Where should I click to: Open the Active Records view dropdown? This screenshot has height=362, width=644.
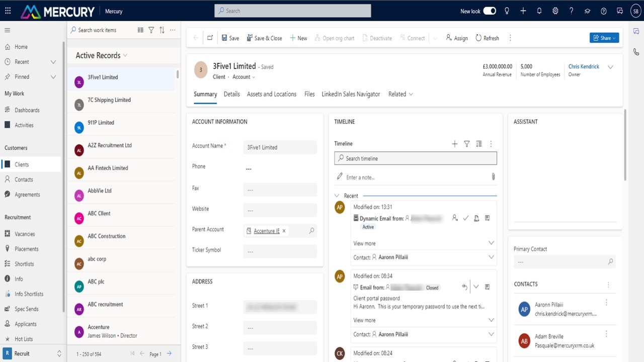click(125, 55)
